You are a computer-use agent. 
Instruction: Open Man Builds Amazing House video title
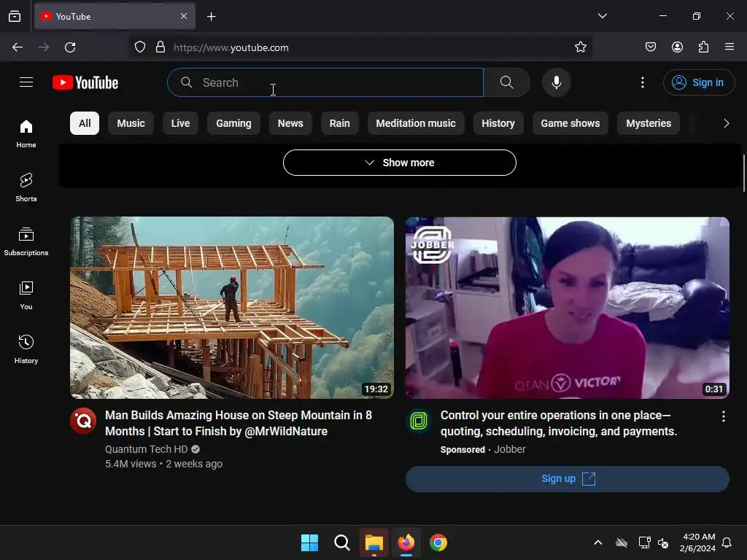point(239,423)
